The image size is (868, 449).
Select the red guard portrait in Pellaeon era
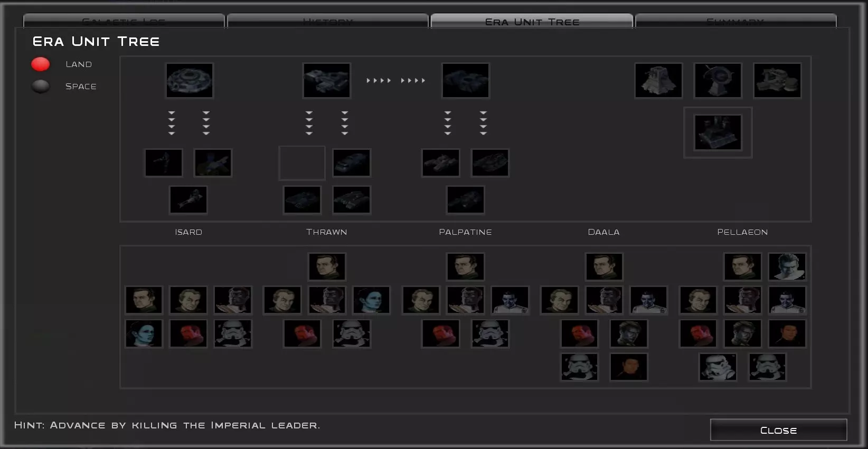pyautogui.click(x=698, y=333)
